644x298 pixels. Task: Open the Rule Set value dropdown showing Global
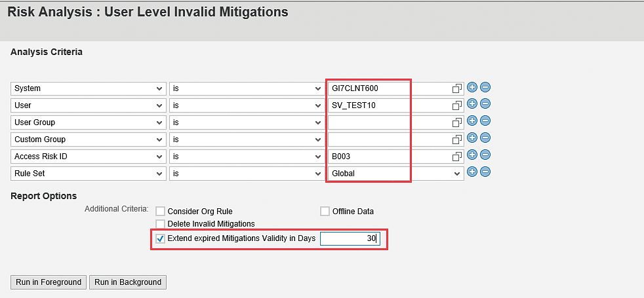pos(395,174)
